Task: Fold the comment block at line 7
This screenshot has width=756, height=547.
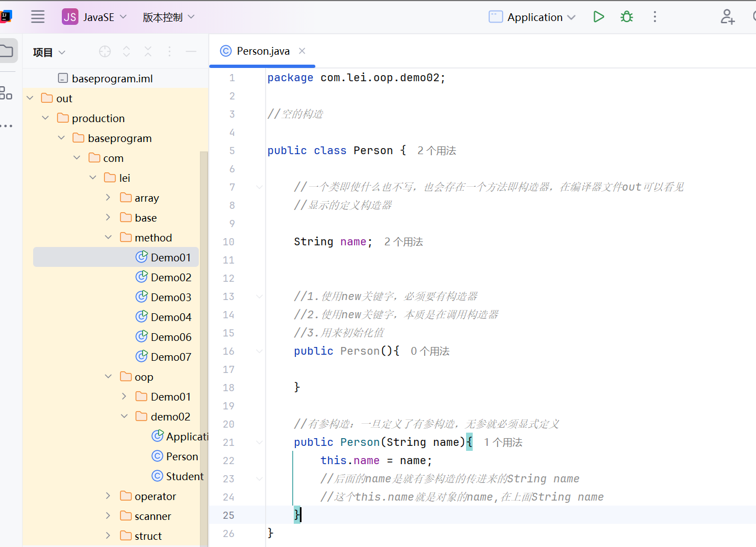Action: point(259,187)
